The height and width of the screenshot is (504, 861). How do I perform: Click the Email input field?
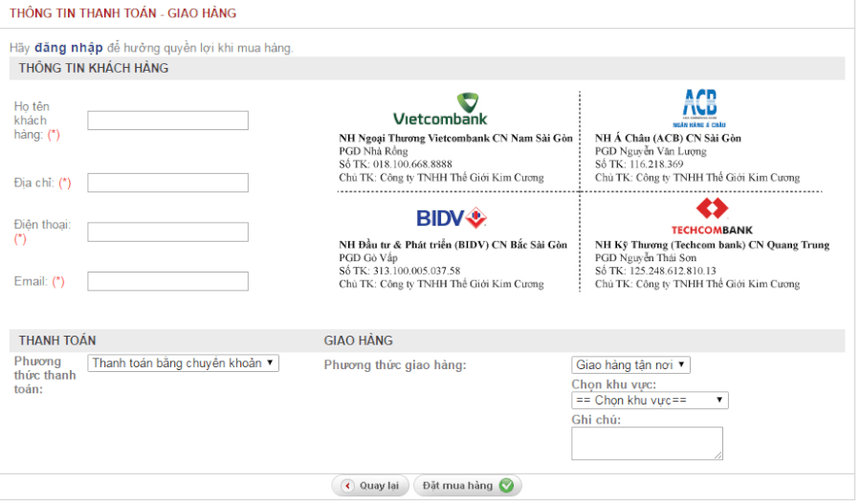click(x=167, y=281)
